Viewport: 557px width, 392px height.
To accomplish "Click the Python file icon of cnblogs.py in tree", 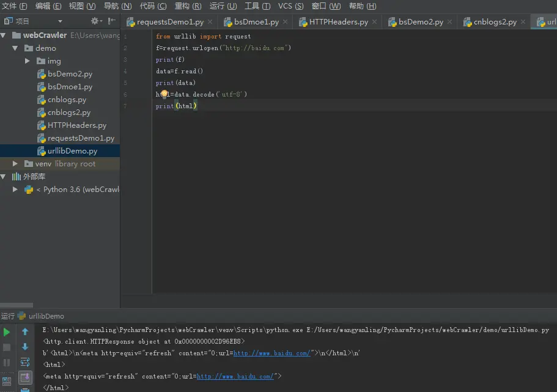I will pyautogui.click(x=42, y=100).
